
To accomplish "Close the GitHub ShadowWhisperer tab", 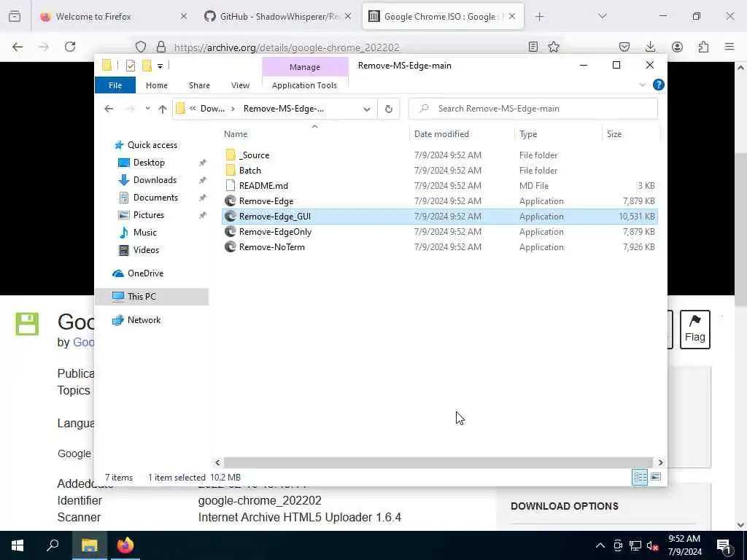I will [x=348, y=17].
